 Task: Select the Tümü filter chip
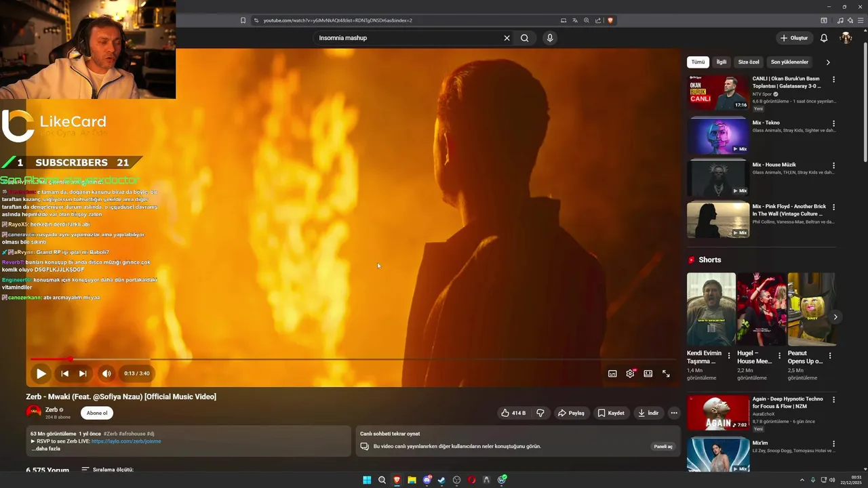(698, 62)
